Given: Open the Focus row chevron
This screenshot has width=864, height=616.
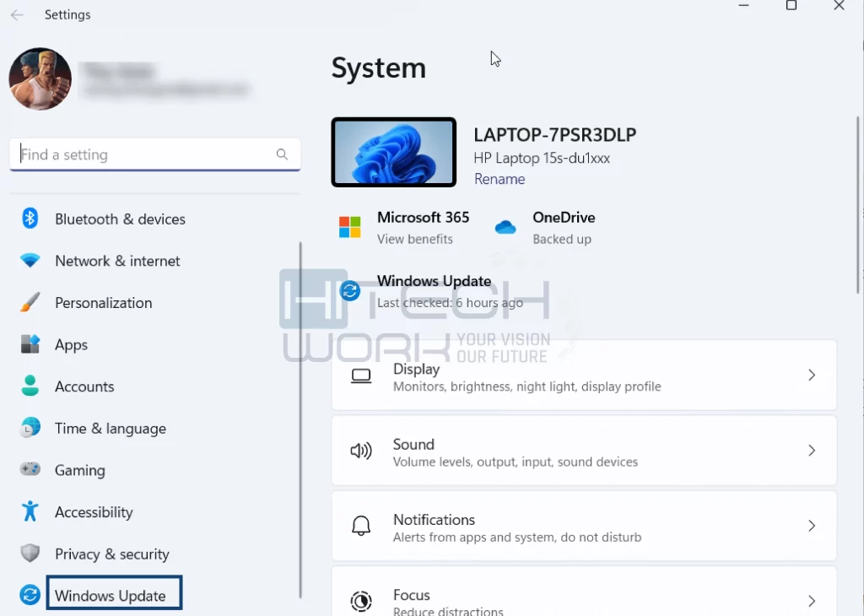Looking at the screenshot, I should [x=812, y=601].
